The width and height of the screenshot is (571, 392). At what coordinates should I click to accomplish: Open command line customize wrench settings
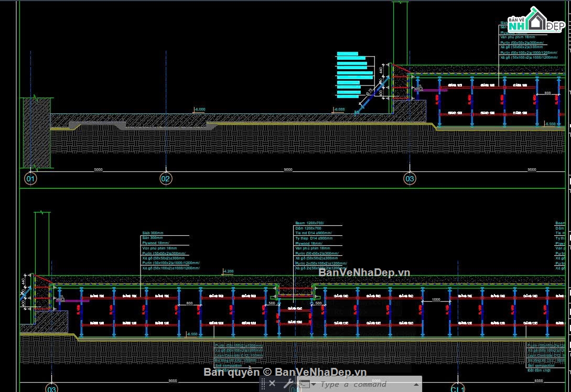click(288, 383)
